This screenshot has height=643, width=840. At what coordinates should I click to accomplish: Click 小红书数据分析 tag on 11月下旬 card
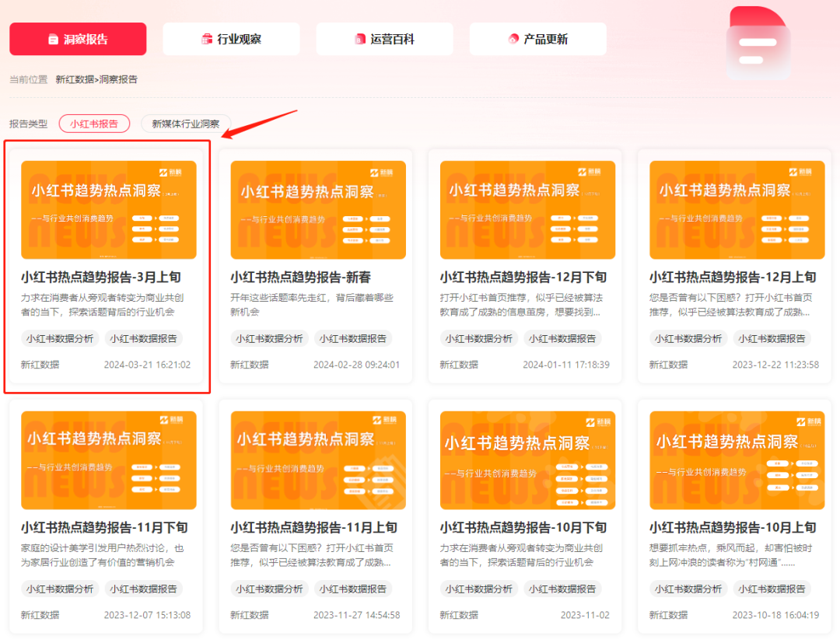60,589
